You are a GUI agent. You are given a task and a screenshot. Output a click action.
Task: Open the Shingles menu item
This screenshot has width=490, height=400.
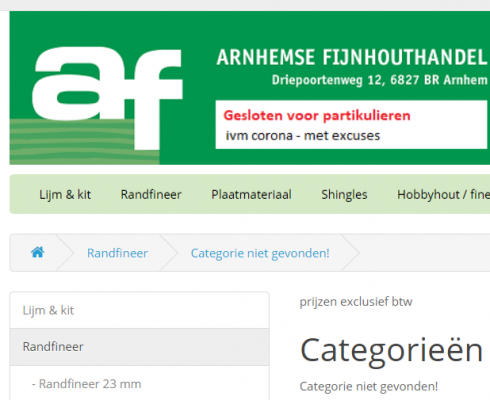click(x=344, y=194)
